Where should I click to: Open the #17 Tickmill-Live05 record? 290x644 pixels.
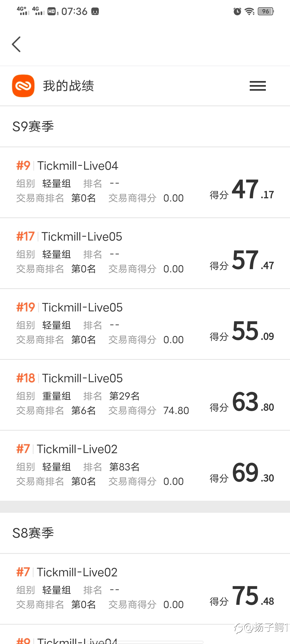pyautogui.click(x=145, y=253)
